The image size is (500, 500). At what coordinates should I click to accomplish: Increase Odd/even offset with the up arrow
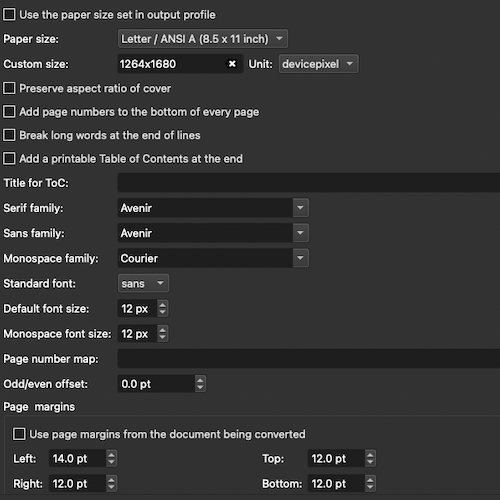click(x=200, y=380)
